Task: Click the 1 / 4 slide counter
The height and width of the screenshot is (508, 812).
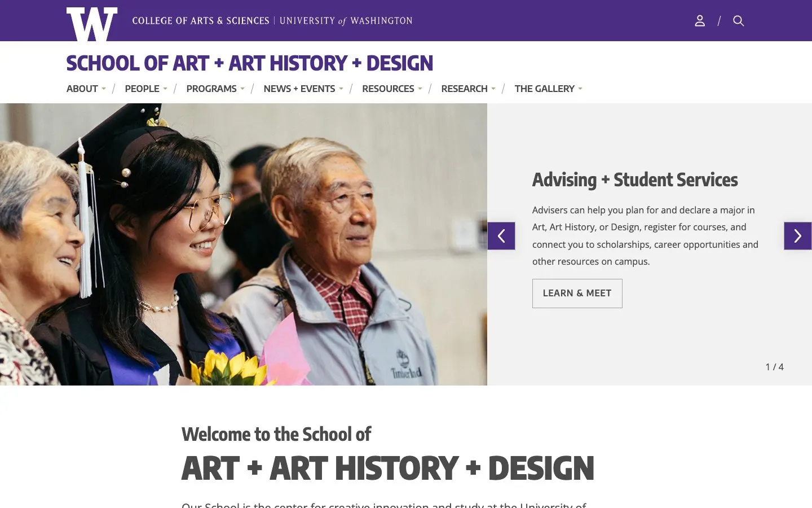Action: coord(774,367)
